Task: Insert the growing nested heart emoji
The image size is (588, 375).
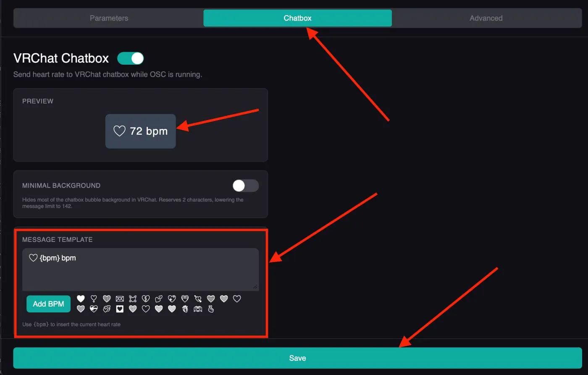Action: [x=185, y=299]
